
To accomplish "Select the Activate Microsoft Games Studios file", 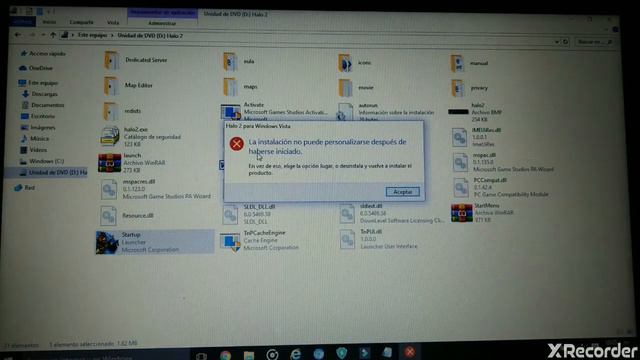I will coord(273,111).
